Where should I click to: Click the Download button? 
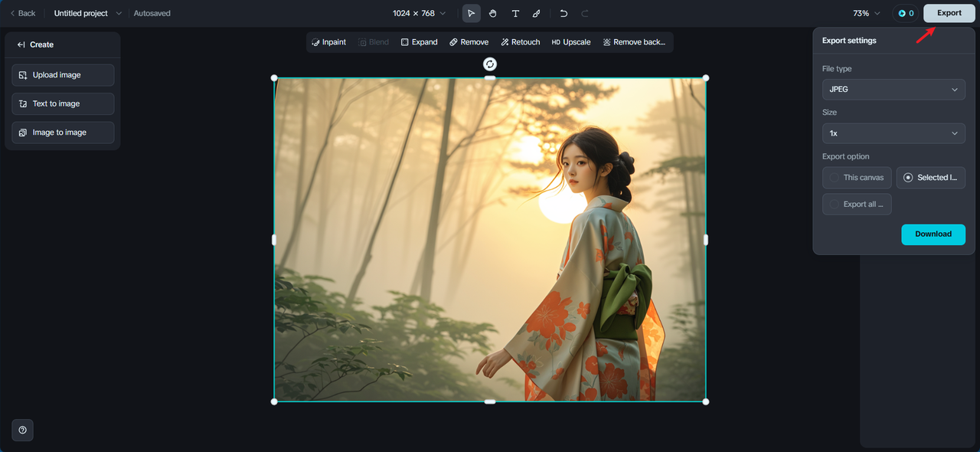(x=933, y=234)
